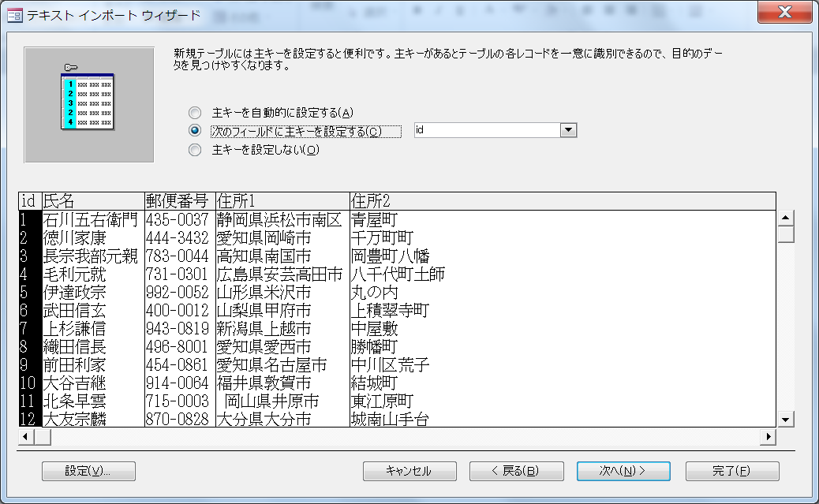
Task: Click the 氏名 column header
Action: click(92, 201)
